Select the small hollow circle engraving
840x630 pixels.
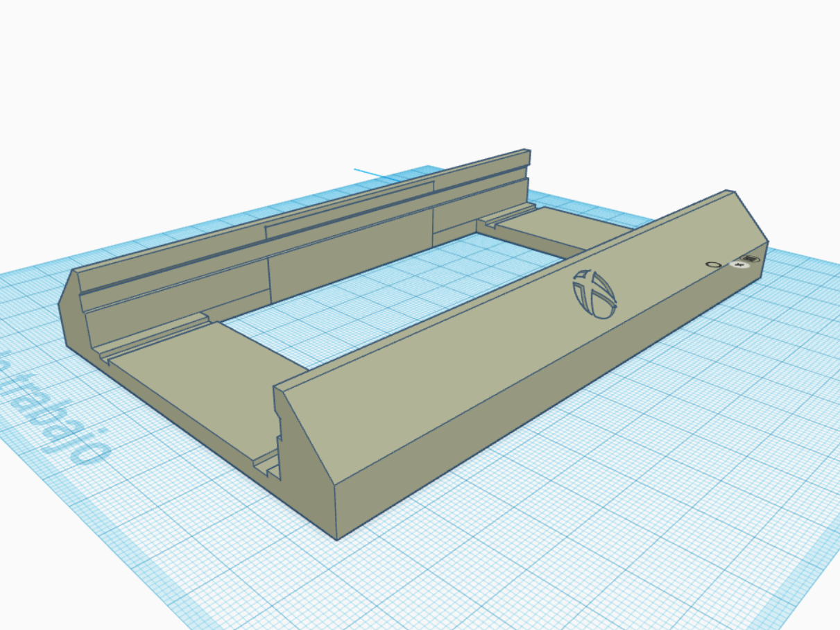point(712,265)
